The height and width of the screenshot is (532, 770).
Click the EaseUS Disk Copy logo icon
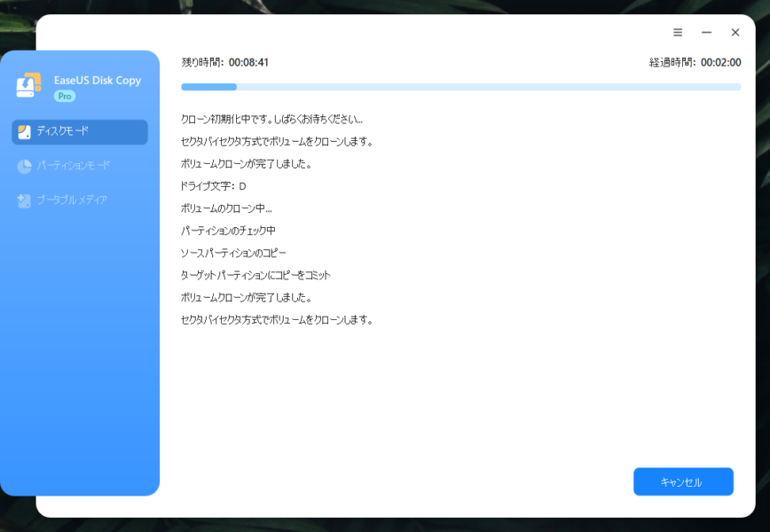(x=29, y=85)
